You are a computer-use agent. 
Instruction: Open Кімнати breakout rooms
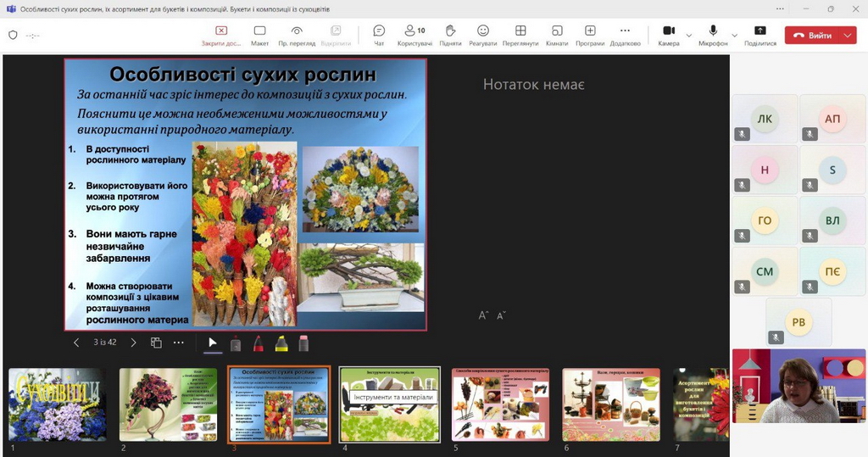pyautogui.click(x=557, y=35)
